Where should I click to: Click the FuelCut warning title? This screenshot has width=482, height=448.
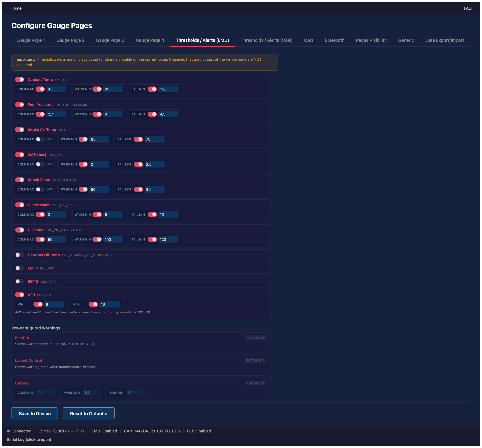[22, 338]
